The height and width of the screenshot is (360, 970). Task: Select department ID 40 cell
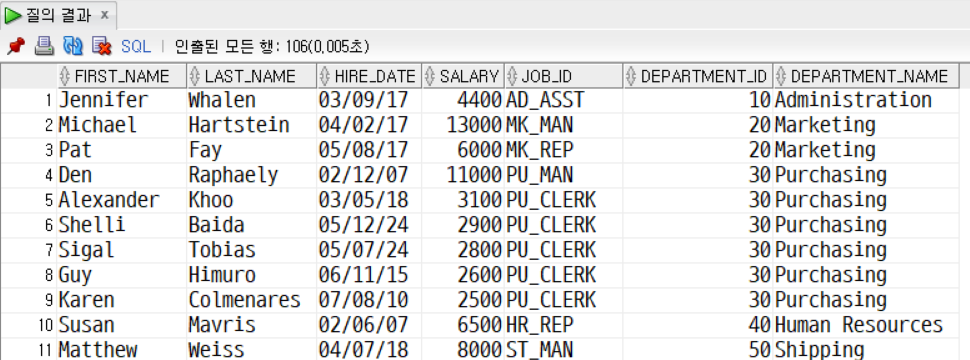[698, 325]
